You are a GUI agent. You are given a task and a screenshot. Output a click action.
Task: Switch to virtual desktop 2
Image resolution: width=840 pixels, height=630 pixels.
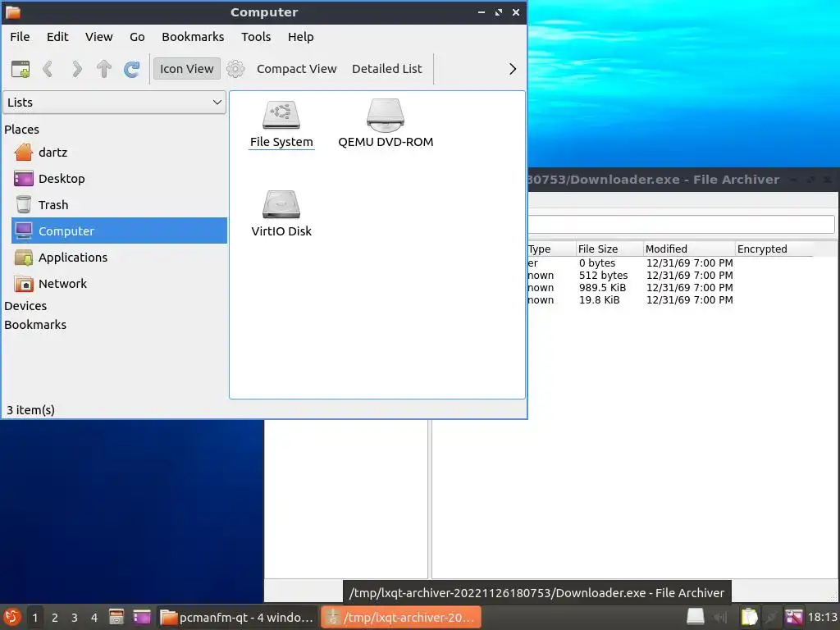coord(55,618)
